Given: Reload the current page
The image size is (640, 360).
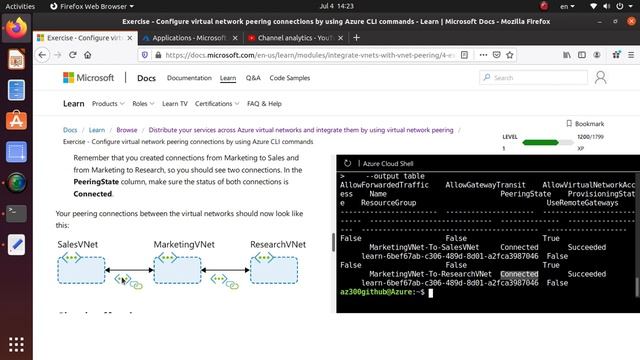Looking at the screenshot, I should pyautogui.click(x=73, y=55).
